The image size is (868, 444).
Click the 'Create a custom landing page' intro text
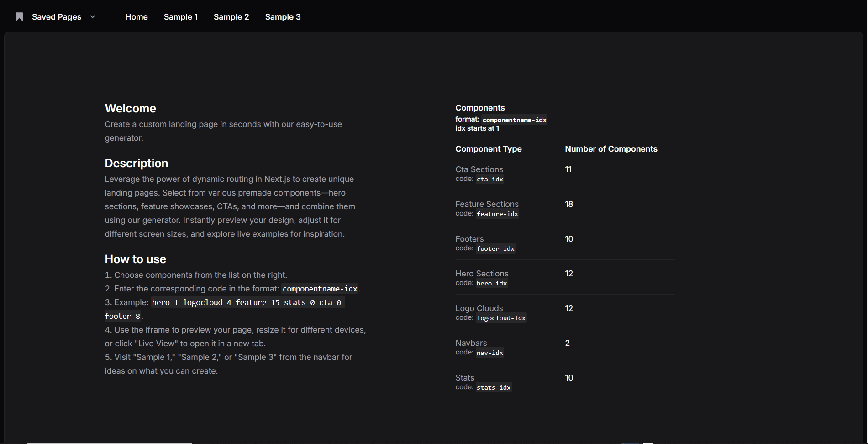223,131
